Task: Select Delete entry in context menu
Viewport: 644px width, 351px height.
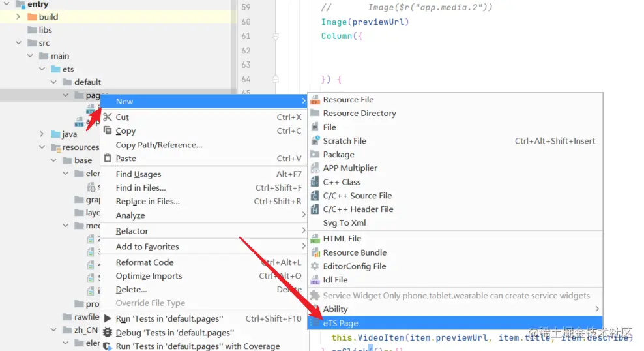Action: 204,290
